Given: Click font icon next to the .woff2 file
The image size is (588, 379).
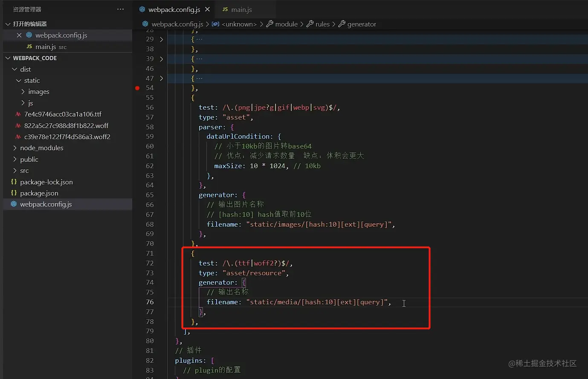Looking at the screenshot, I should [18, 137].
